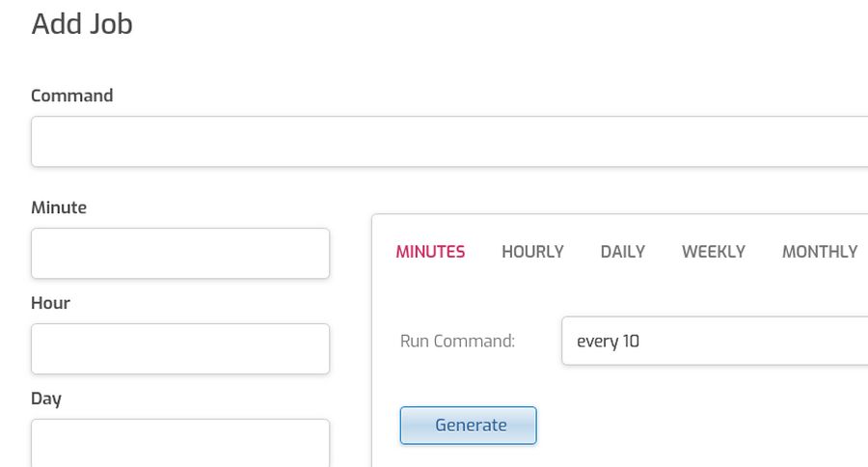Image resolution: width=868 pixels, height=467 pixels.
Task: Click the 'Command' field label
Action: tap(71, 96)
